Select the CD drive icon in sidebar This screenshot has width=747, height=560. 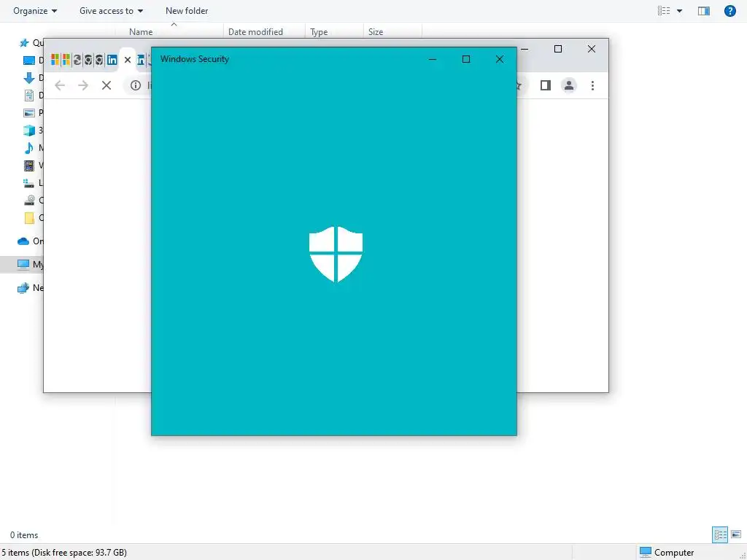(x=29, y=200)
